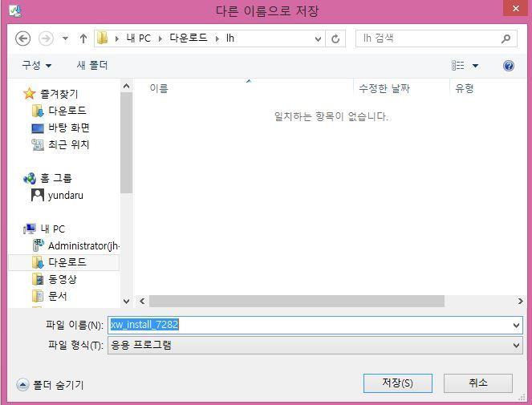Select highlighted 다운로드 under 내 PC
The height and width of the screenshot is (405, 532).
coord(67,262)
